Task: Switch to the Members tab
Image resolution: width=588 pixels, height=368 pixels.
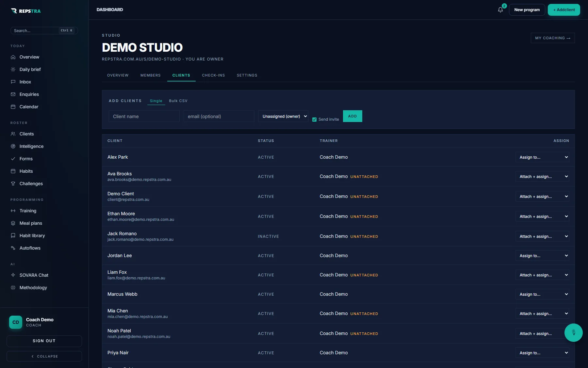Action: coord(151,75)
